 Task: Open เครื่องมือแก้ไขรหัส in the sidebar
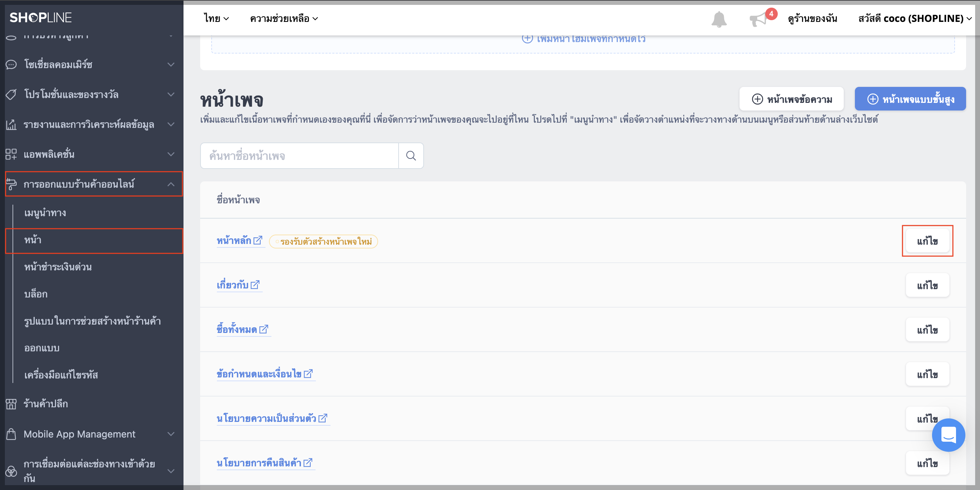click(61, 375)
